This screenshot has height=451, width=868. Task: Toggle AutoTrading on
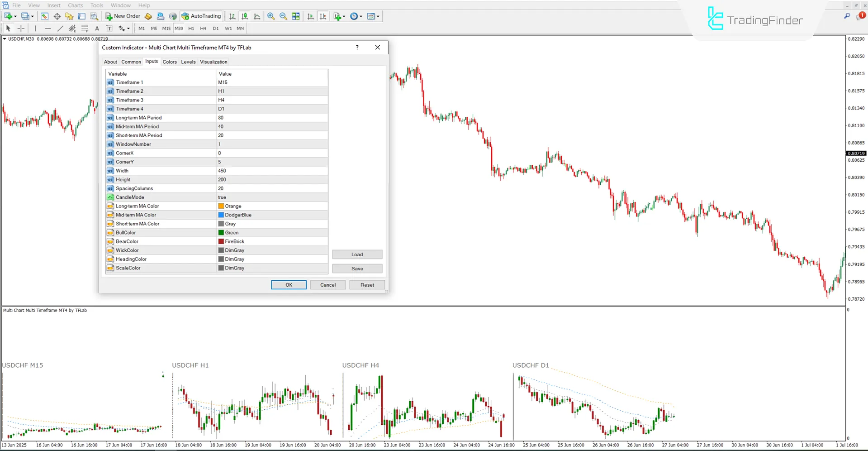201,16
